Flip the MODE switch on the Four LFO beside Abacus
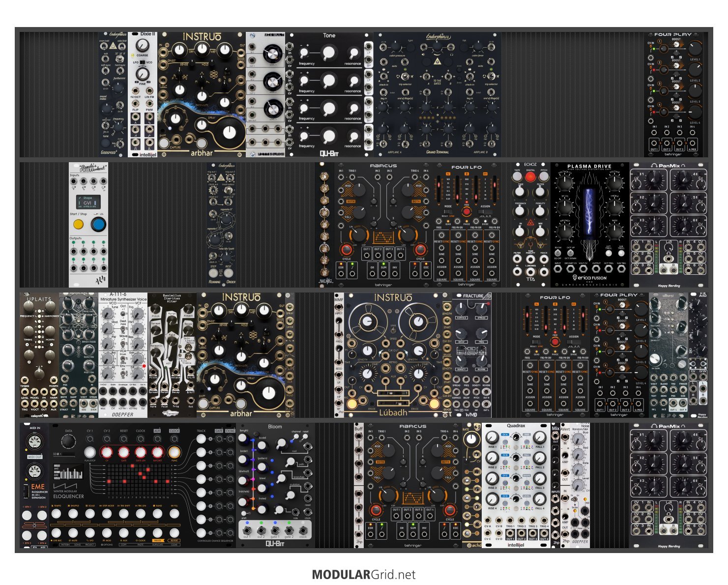728x585 pixels. pos(448,211)
